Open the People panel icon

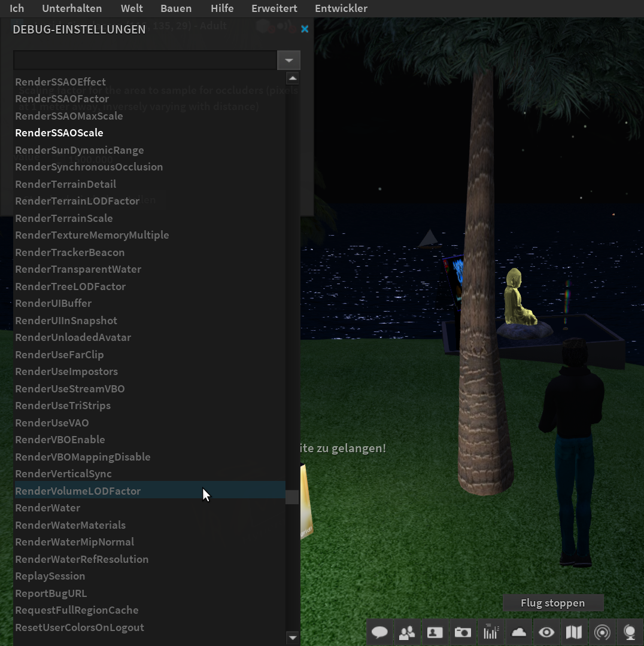407,632
